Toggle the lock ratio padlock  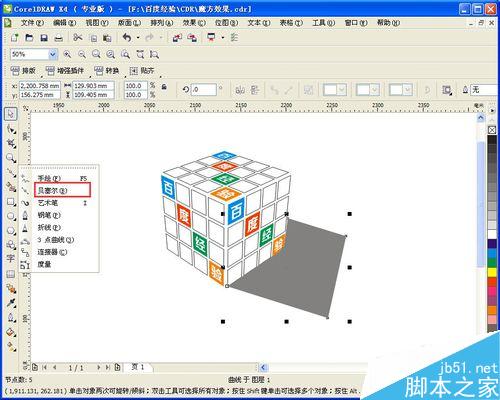[164, 87]
